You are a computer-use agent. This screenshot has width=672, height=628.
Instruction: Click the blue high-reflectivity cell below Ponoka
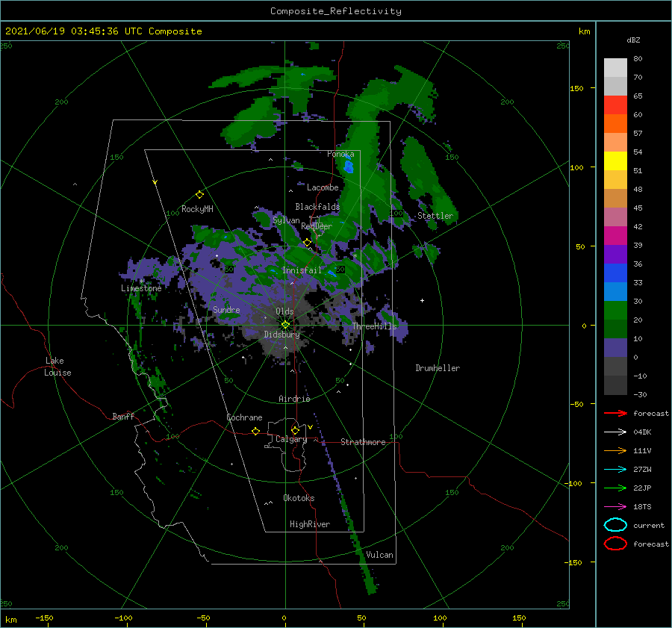click(x=349, y=167)
